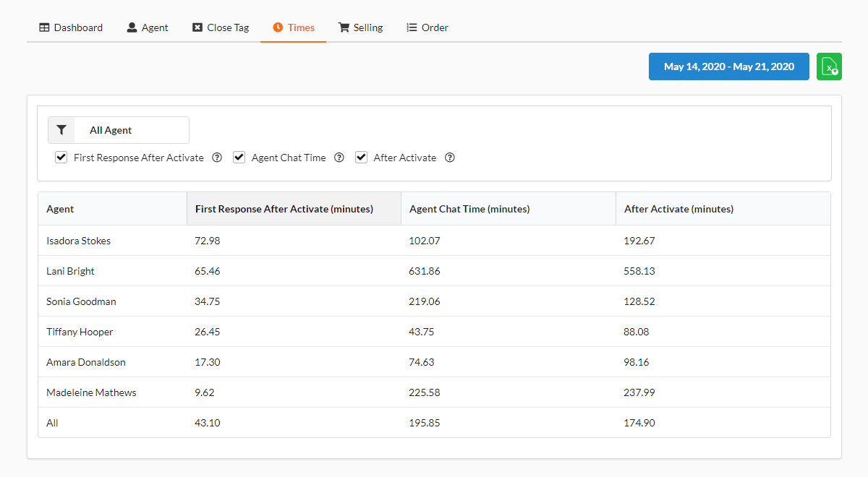Open the May 14 - May 21 date range picker
868x477 pixels.
click(x=729, y=66)
